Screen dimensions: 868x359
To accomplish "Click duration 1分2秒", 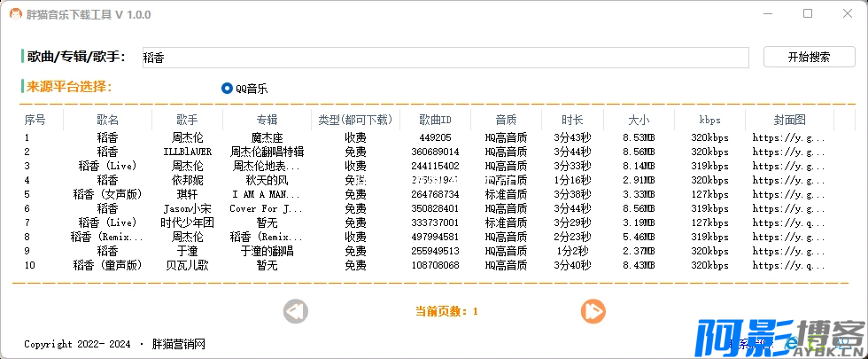I will [x=572, y=252].
